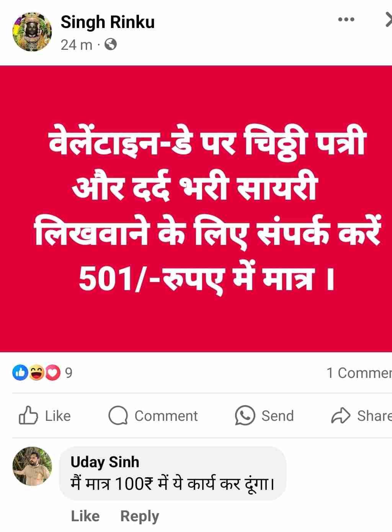The height and width of the screenshot is (532, 392).
Task: Tap the thumbs-up Like icon under the post
Action: 28,415
